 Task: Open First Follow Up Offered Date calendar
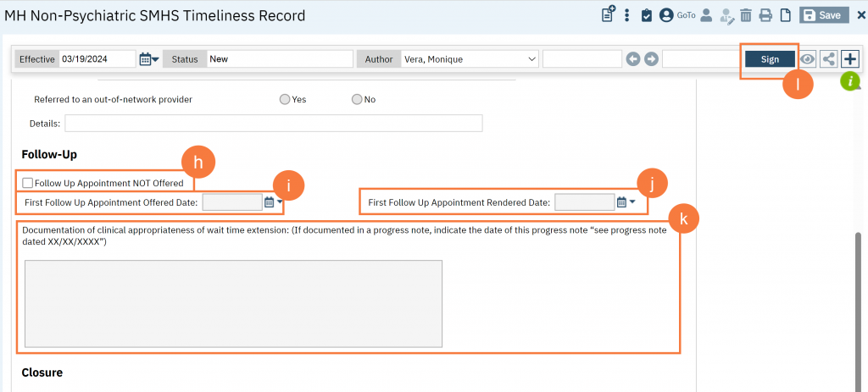click(270, 202)
